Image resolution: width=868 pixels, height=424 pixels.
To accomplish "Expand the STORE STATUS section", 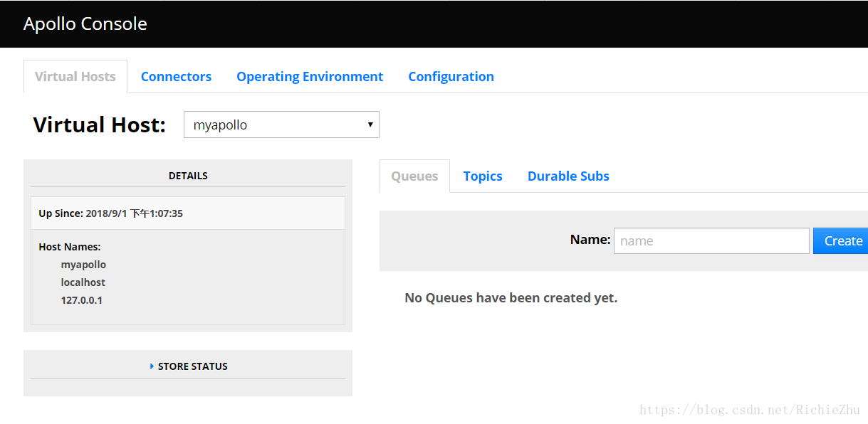I will 188,366.
